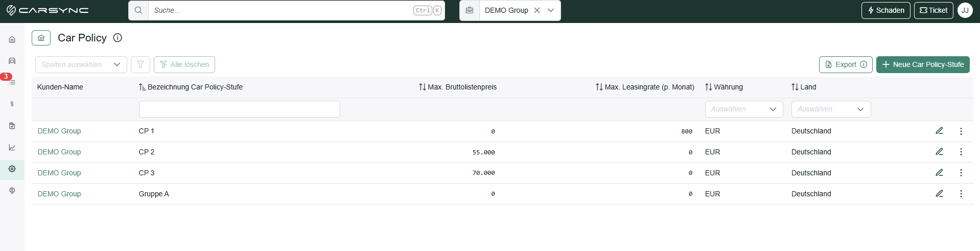Click the home breadcrumb button beside Car Policy
This screenshot has height=251, width=980.
(41, 38)
